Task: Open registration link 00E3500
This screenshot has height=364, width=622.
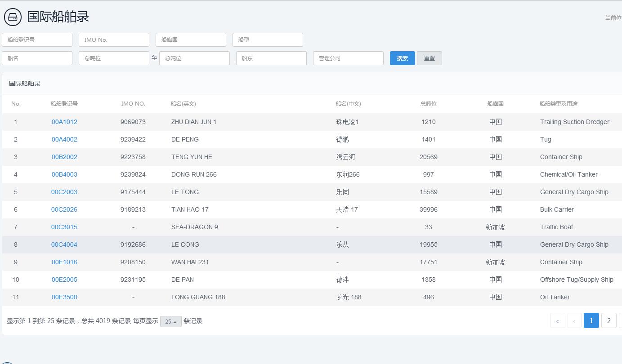Action: 64,297
